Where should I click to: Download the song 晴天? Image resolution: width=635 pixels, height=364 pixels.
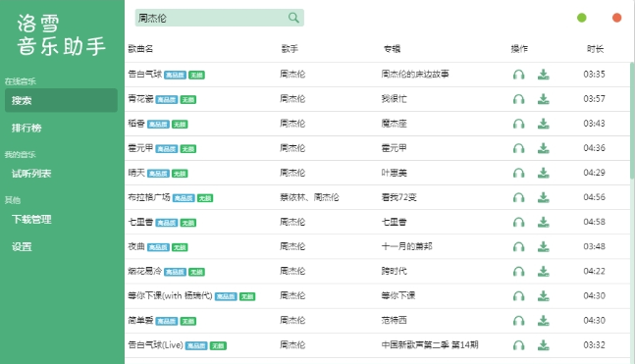(x=544, y=173)
